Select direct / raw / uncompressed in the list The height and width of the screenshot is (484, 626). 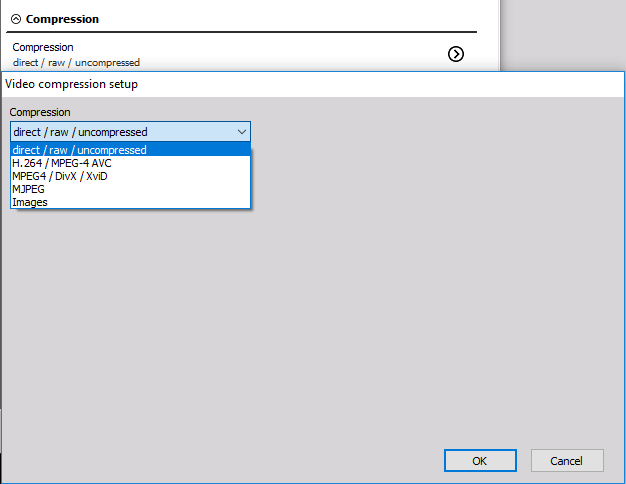131,150
